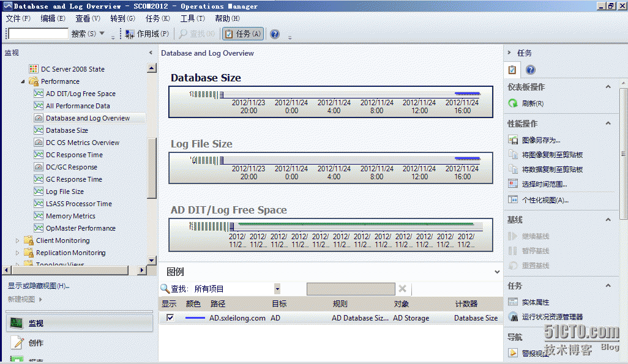Click the health explorer (运行状况资源管理器) icon
Viewport: 628px width, 364px height.
pyautogui.click(x=513, y=317)
